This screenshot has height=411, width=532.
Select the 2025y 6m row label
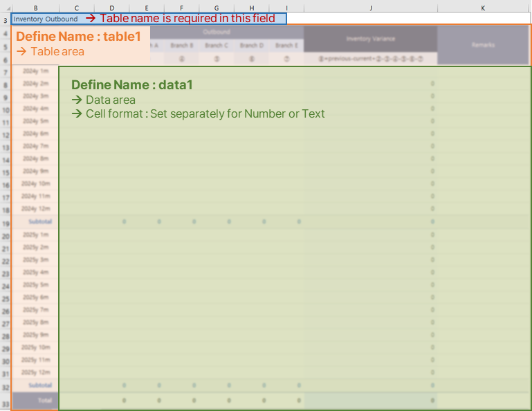coord(35,298)
